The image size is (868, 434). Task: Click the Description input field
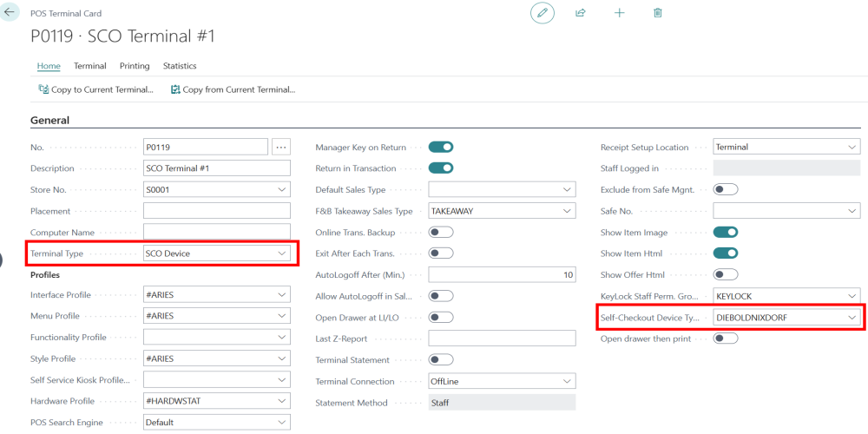(216, 168)
